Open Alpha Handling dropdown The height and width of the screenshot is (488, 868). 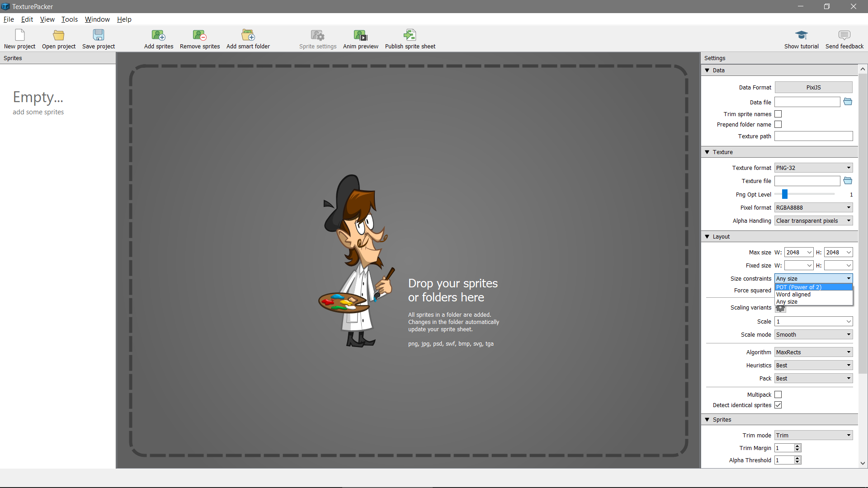813,221
